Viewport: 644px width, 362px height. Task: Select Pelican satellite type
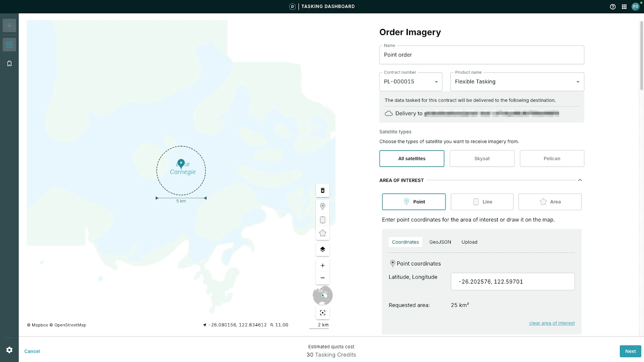[x=552, y=158]
